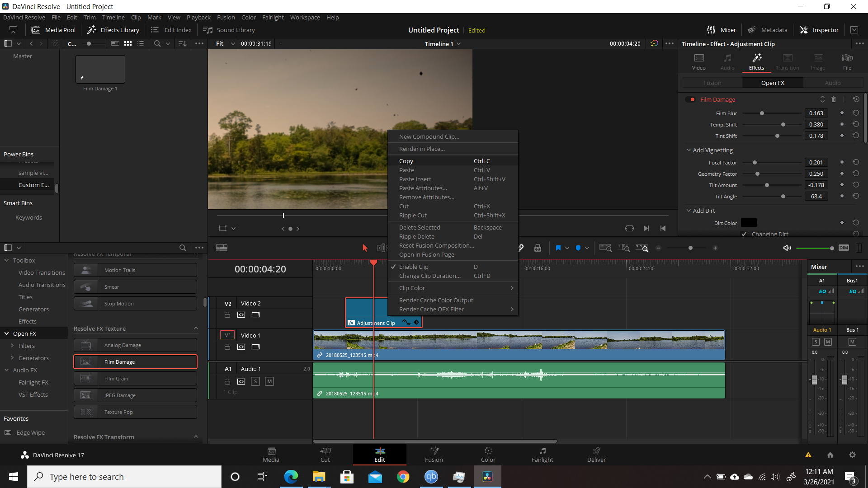
Task: Select the Film Grain effect
Action: pyautogui.click(x=135, y=378)
